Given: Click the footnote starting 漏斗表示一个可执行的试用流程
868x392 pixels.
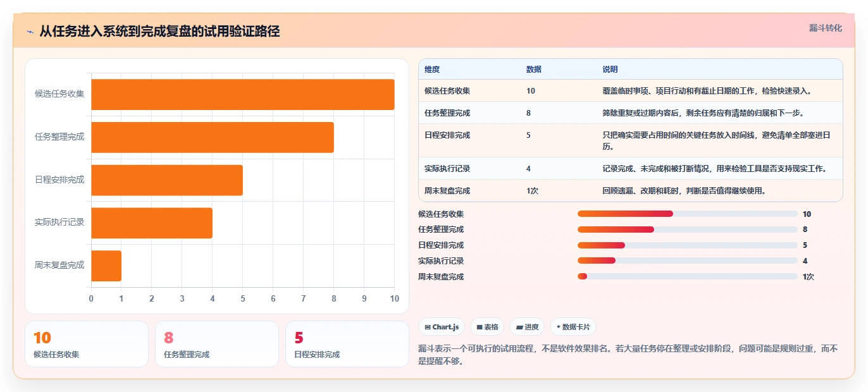Looking at the screenshot, I should 628,355.
